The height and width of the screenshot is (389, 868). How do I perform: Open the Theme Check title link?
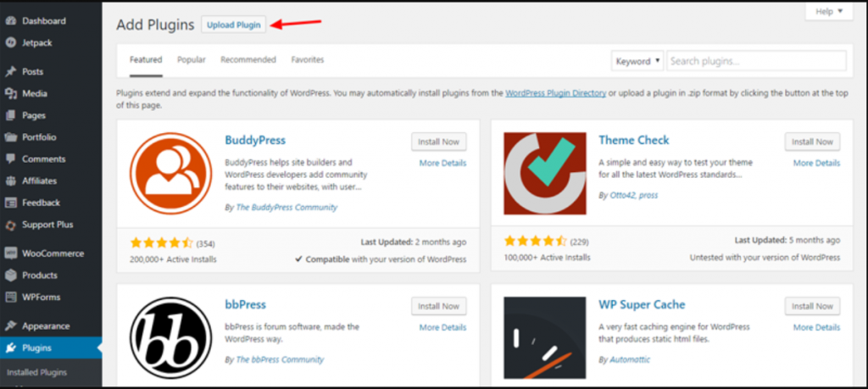click(634, 141)
